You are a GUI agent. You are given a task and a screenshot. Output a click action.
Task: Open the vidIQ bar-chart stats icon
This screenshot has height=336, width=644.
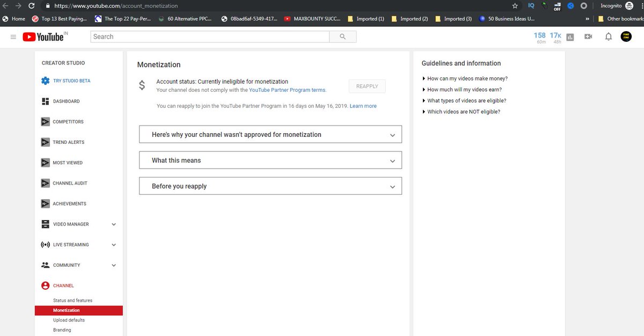570,37
